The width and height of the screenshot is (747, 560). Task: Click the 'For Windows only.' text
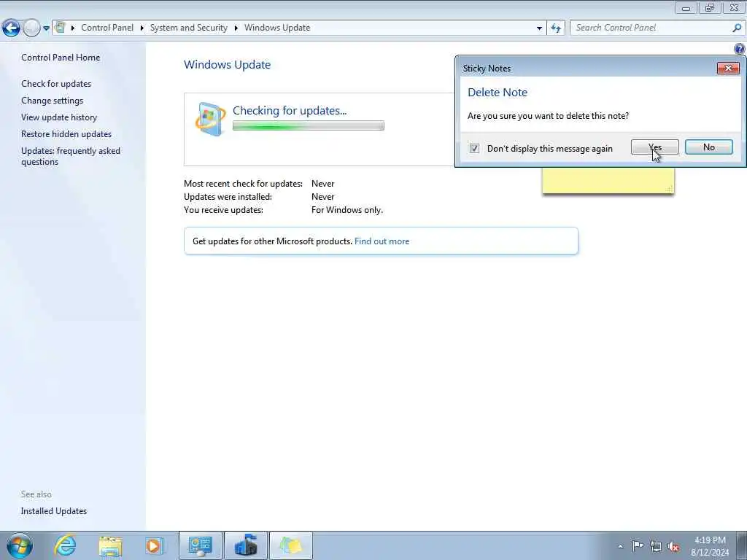point(347,210)
